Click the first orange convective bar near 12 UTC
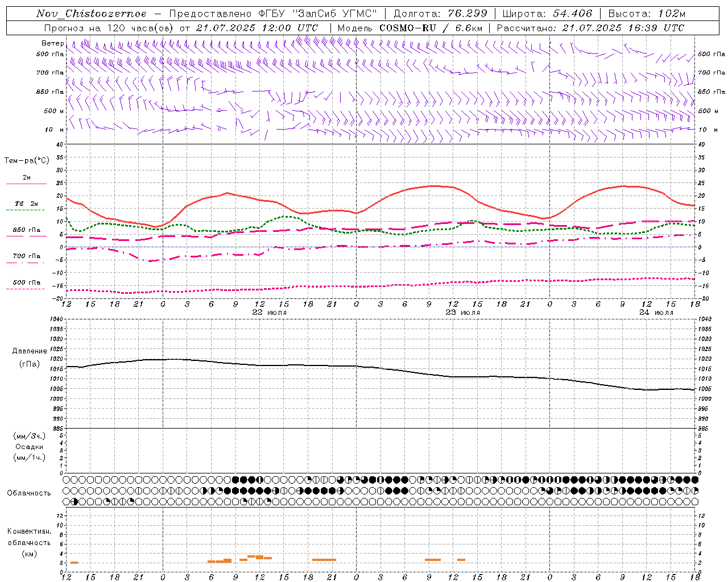Viewport: 728px width, 582px height. (74, 563)
